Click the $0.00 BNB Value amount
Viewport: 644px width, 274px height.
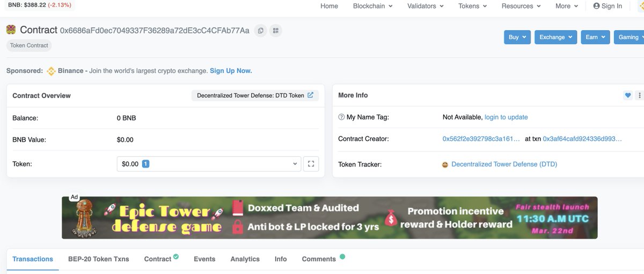point(125,140)
